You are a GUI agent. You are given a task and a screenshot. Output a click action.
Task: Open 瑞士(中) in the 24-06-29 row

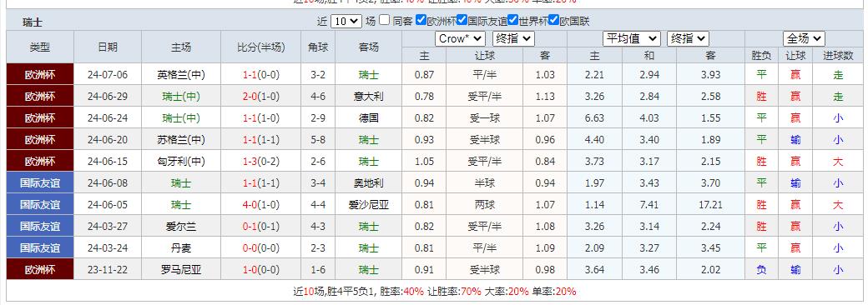[x=181, y=96]
